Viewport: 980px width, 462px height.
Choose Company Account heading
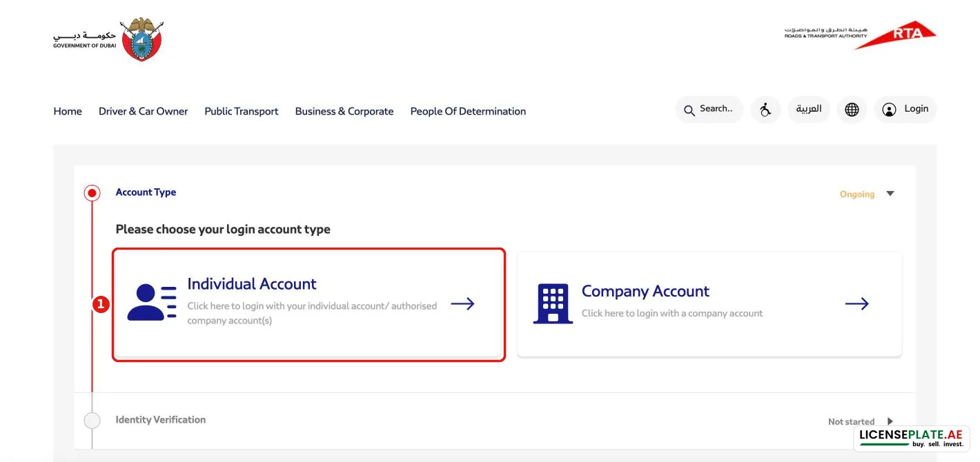tap(645, 291)
